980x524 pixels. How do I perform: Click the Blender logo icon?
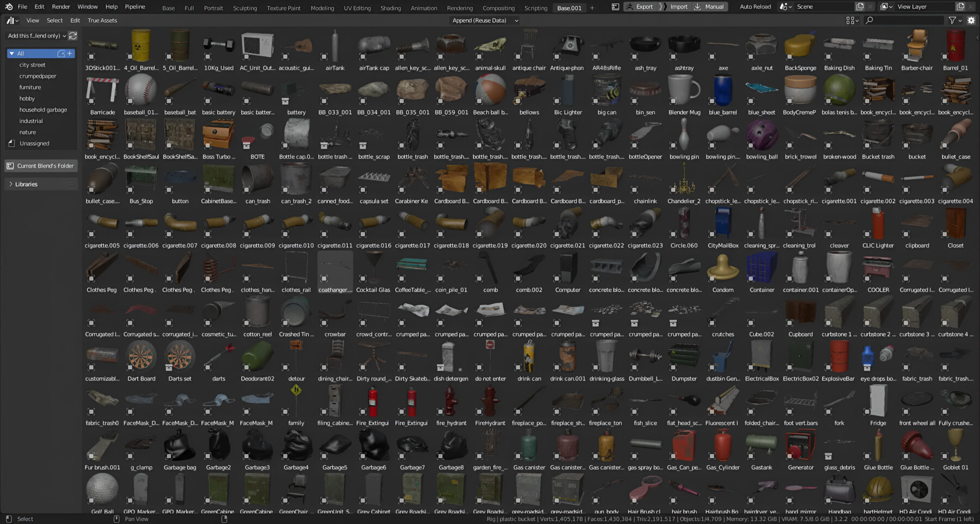(9, 7)
